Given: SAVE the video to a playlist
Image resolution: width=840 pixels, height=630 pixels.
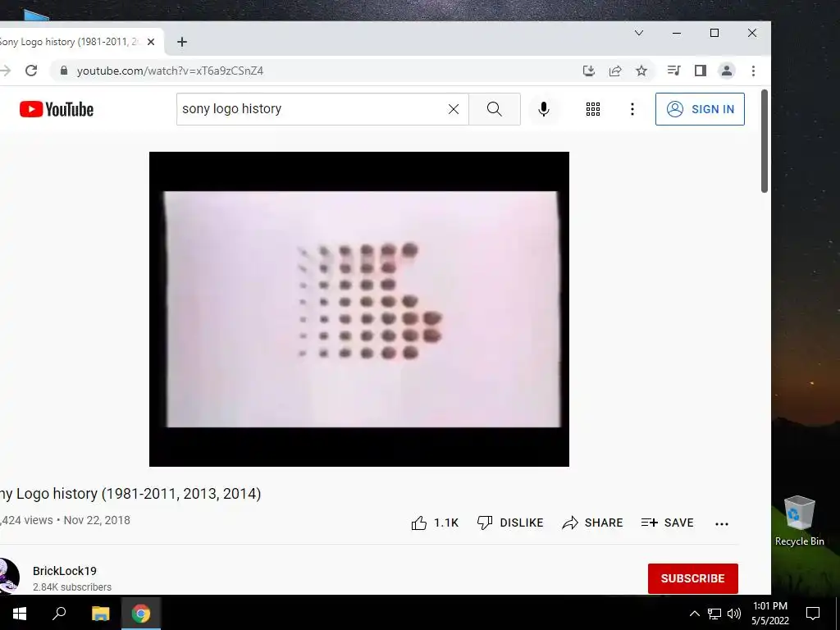Looking at the screenshot, I should pyautogui.click(x=668, y=523).
